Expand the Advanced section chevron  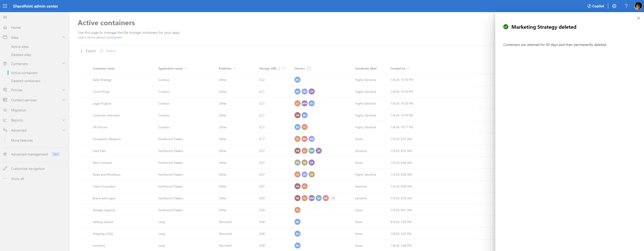(64, 130)
